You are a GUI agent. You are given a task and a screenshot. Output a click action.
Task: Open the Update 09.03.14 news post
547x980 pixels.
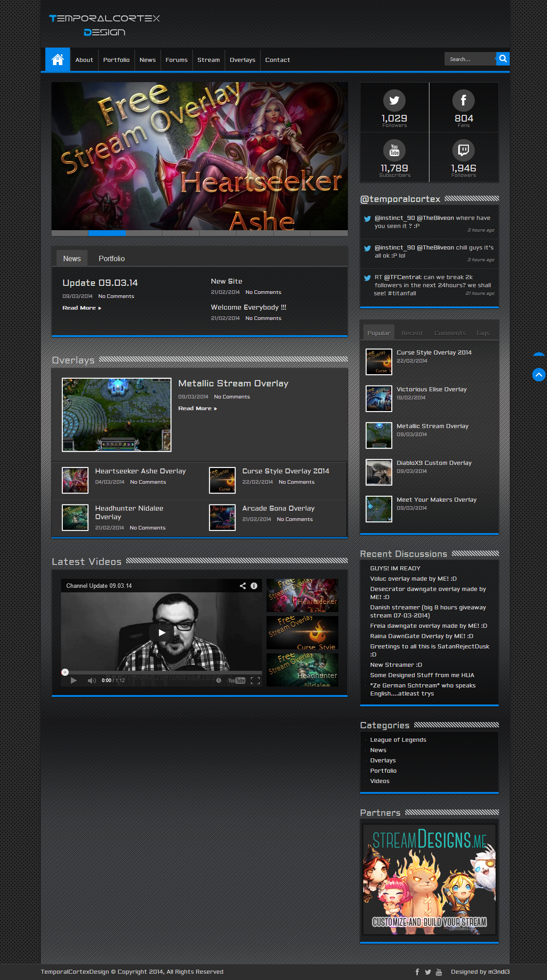tap(100, 283)
